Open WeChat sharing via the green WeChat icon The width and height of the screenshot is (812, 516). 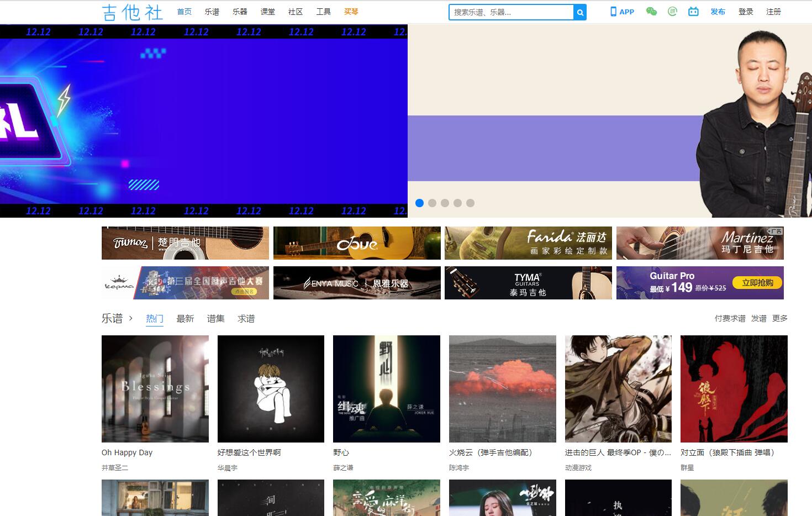[651, 11]
